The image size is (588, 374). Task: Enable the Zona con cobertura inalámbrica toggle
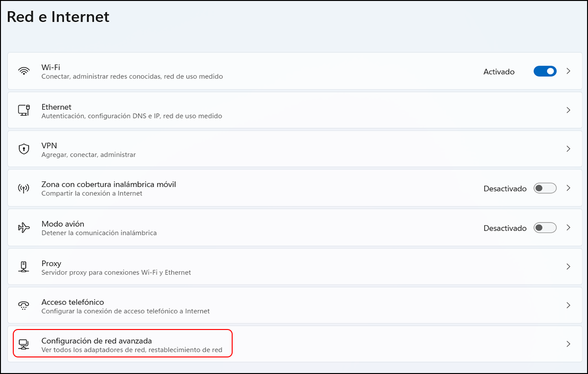pyautogui.click(x=545, y=188)
